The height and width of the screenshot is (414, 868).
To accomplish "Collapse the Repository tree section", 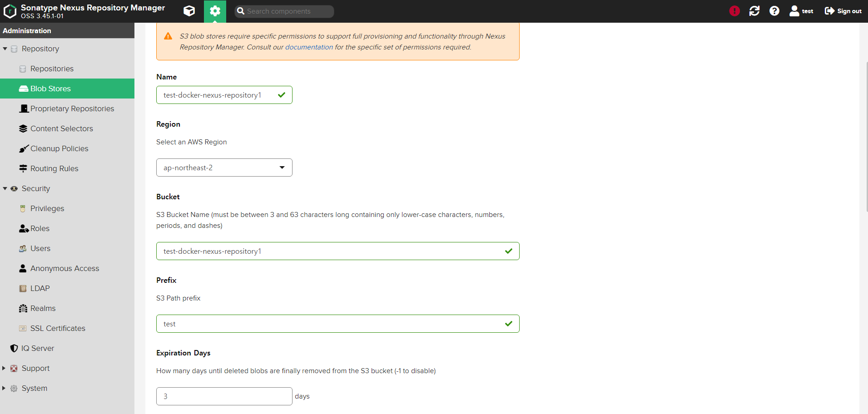I will tap(5, 49).
